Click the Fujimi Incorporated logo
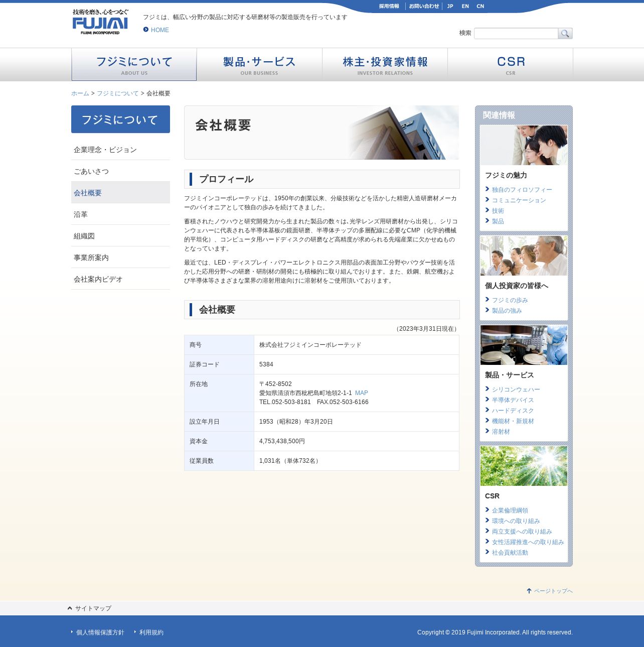 [x=100, y=22]
